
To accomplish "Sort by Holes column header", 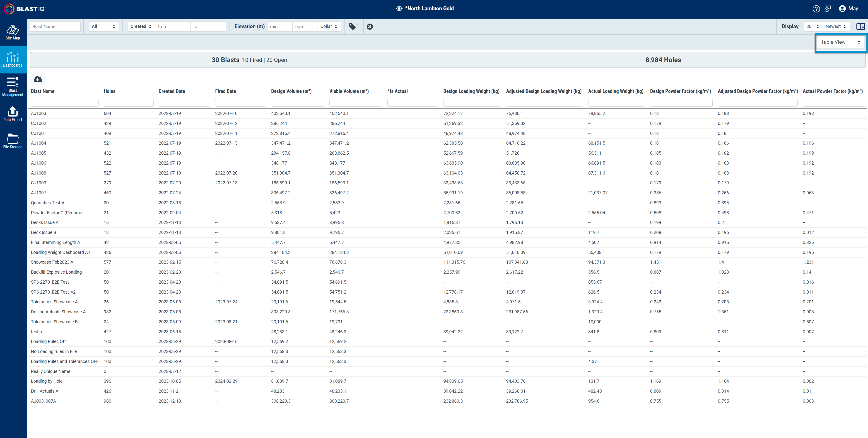I will 109,91.
